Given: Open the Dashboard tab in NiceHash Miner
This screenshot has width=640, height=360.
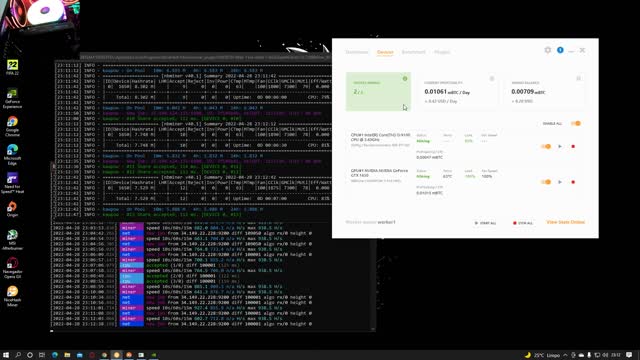Looking at the screenshot, I should [x=357, y=52].
